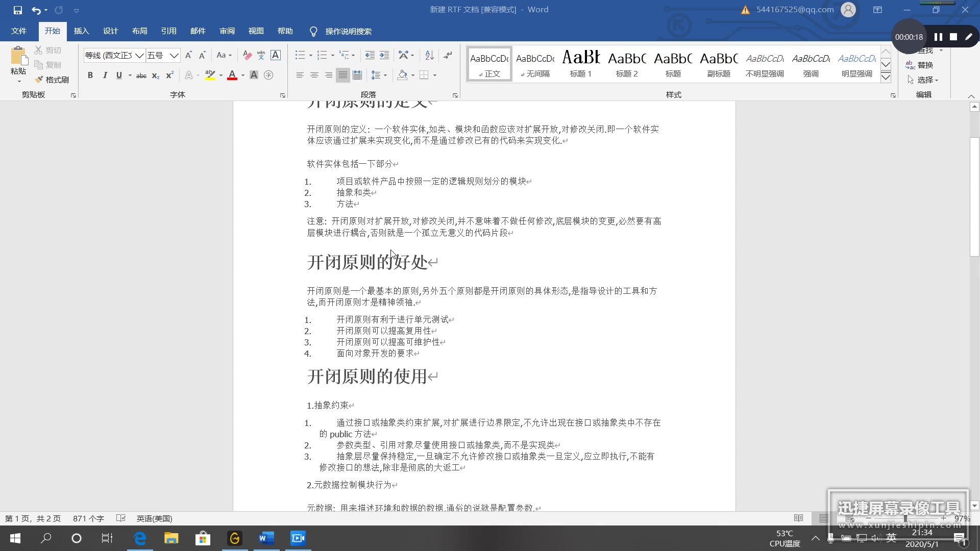Image resolution: width=980 pixels, height=551 pixels.
Task: Toggle underline formatting
Action: (x=119, y=75)
